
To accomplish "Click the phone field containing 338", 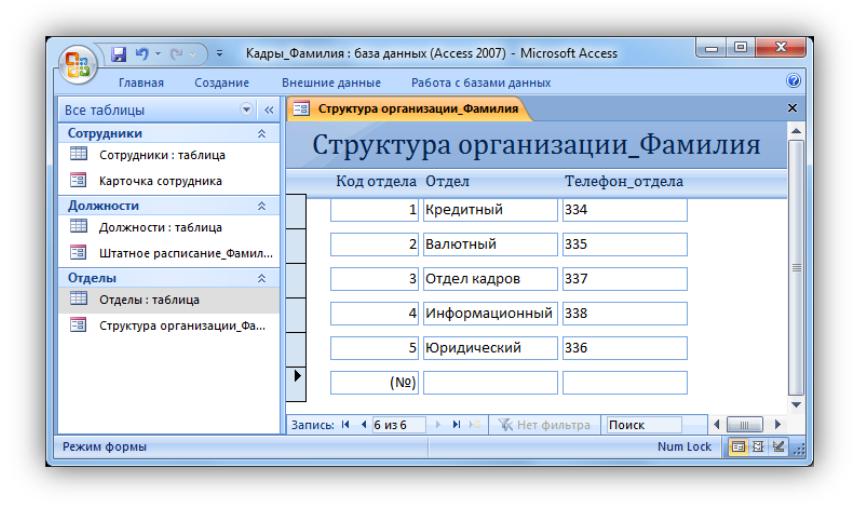I will [x=625, y=313].
